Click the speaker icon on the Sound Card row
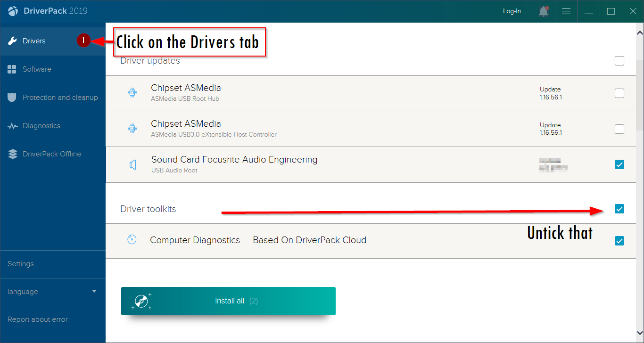The width and height of the screenshot is (644, 343). 132,164
